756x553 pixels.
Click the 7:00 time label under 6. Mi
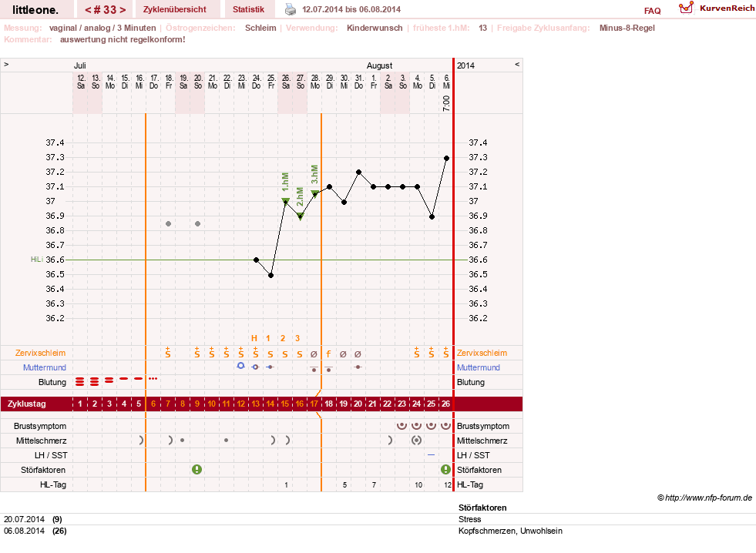click(x=446, y=103)
